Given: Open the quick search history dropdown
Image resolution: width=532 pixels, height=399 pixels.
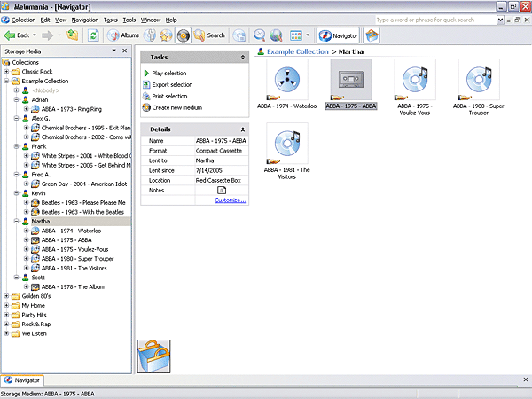Looking at the screenshot, I should pyautogui.click(x=500, y=20).
